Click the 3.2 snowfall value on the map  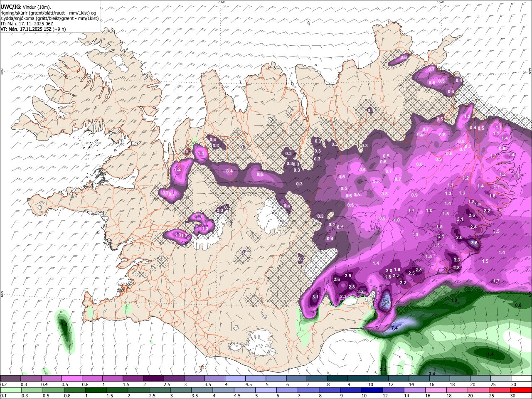[x=361, y=291]
